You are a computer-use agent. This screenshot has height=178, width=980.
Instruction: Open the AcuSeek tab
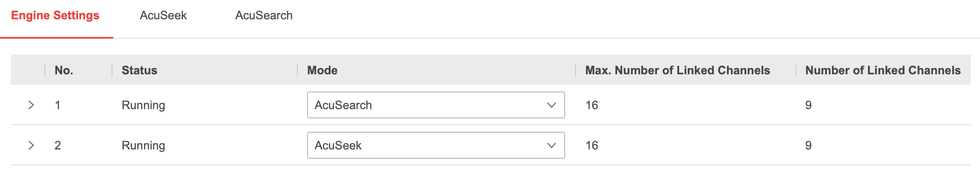tap(163, 16)
